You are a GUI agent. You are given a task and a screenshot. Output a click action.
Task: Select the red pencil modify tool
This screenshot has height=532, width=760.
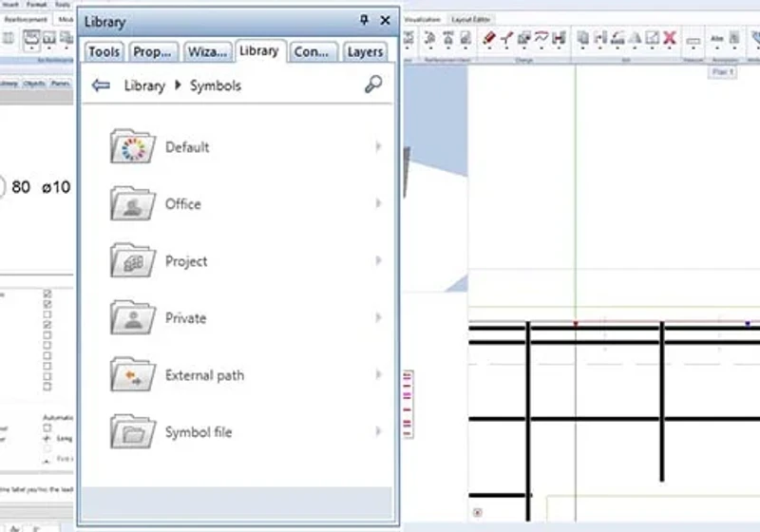point(489,38)
